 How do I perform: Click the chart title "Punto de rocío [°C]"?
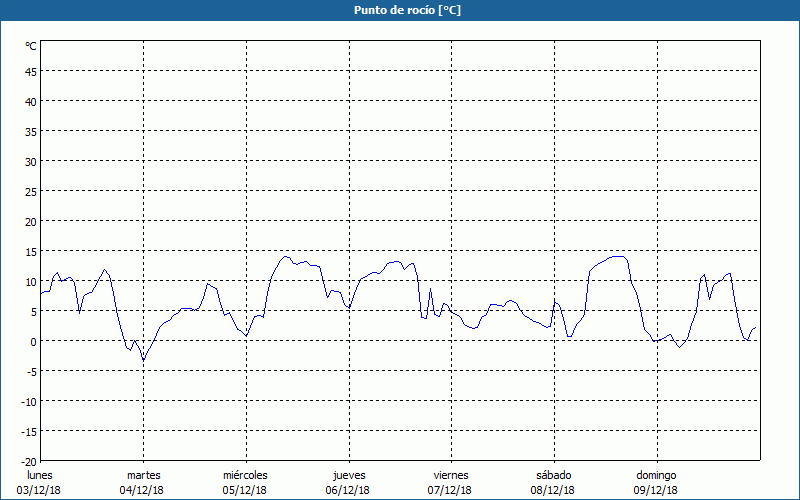(400, 10)
